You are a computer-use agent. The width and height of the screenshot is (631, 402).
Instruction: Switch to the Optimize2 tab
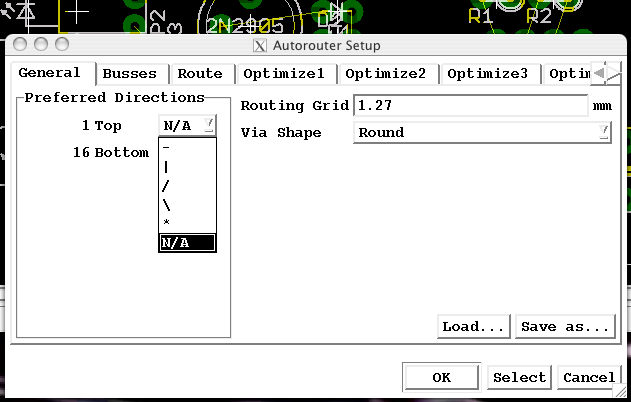coord(388,74)
